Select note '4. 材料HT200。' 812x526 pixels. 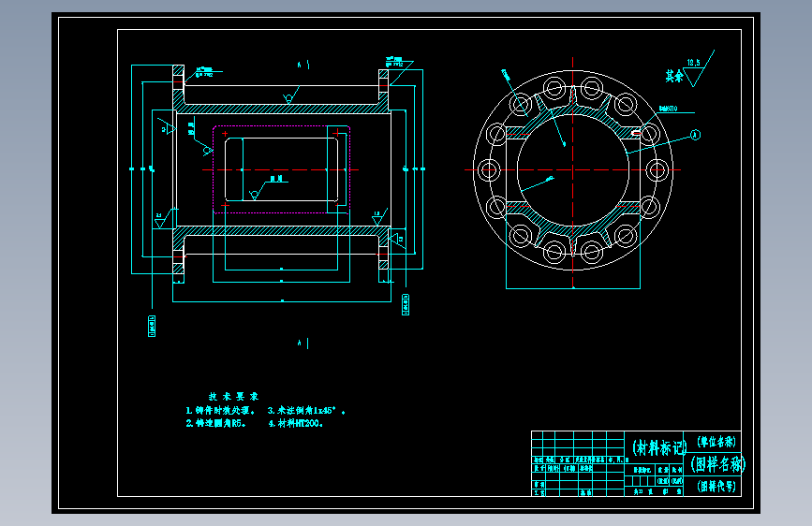296,423
